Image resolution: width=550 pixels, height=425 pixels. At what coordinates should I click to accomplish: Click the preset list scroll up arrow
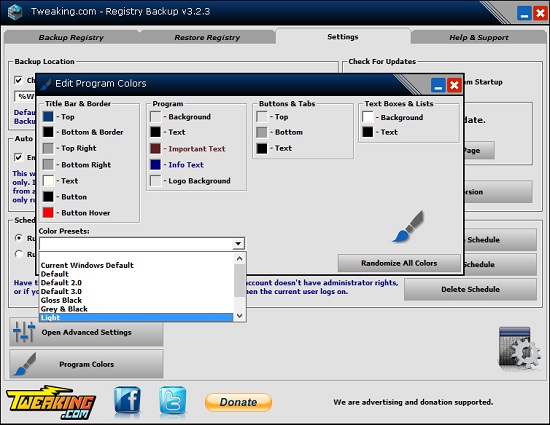(x=240, y=258)
